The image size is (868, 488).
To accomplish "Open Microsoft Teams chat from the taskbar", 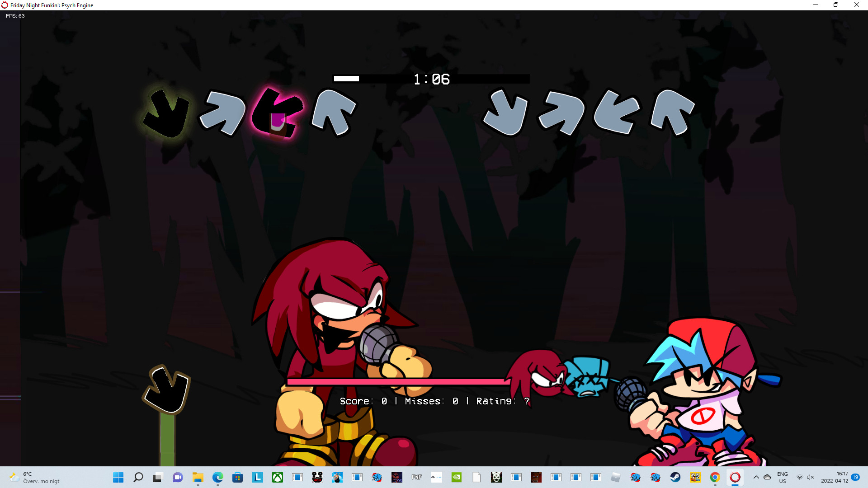I will click(x=177, y=477).
